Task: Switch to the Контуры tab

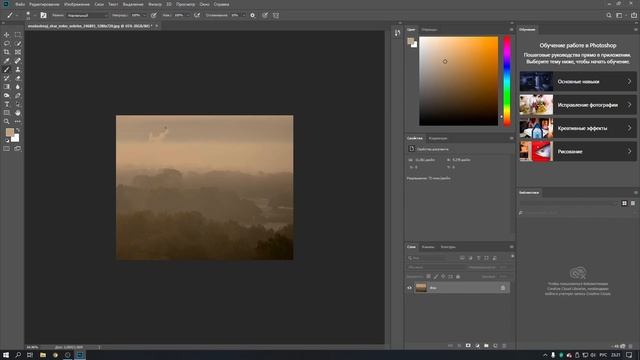Action: click(x=448, y=247)
